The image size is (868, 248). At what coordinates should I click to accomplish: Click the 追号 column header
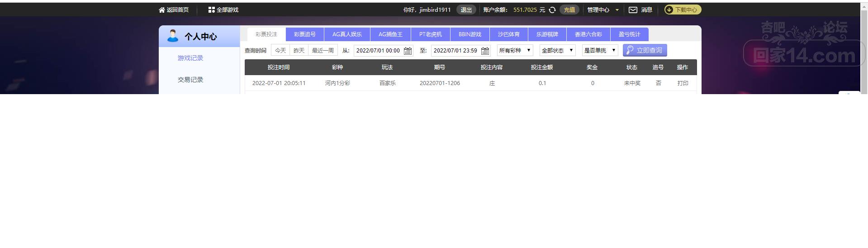[658, 67]
